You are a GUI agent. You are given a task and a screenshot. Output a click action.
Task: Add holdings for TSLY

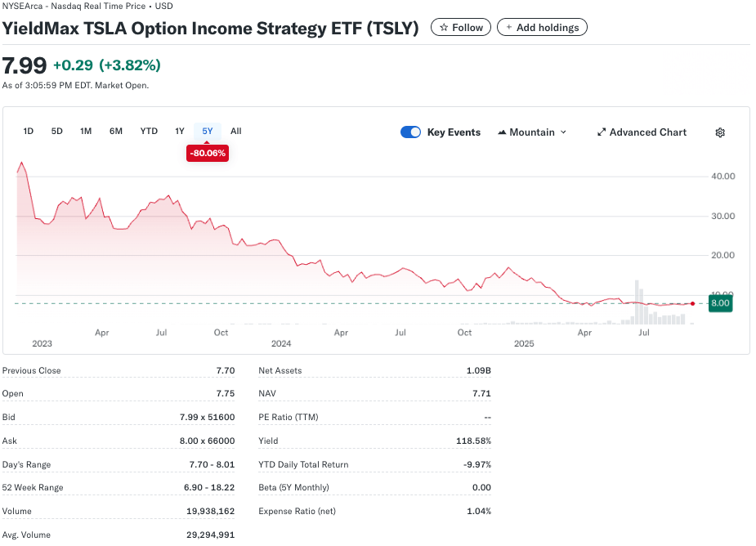pyautogui.click(x=542, y=28)
